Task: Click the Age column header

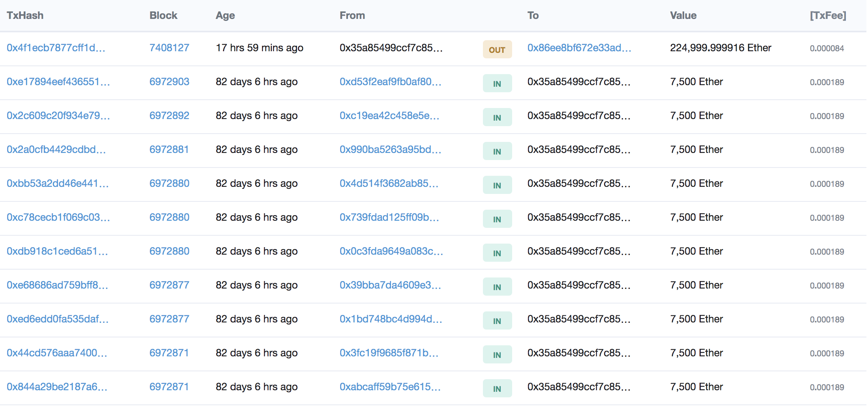Action: (225, 15)
